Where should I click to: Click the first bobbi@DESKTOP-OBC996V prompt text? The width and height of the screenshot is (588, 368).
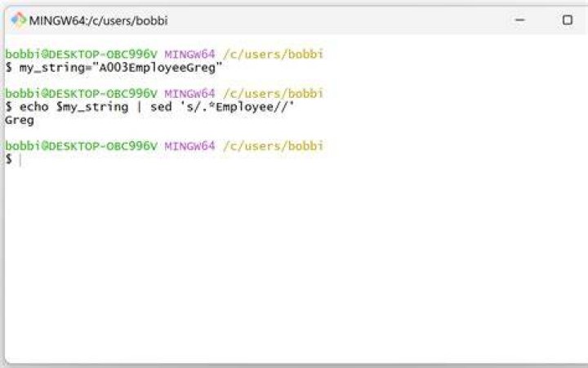81,55
